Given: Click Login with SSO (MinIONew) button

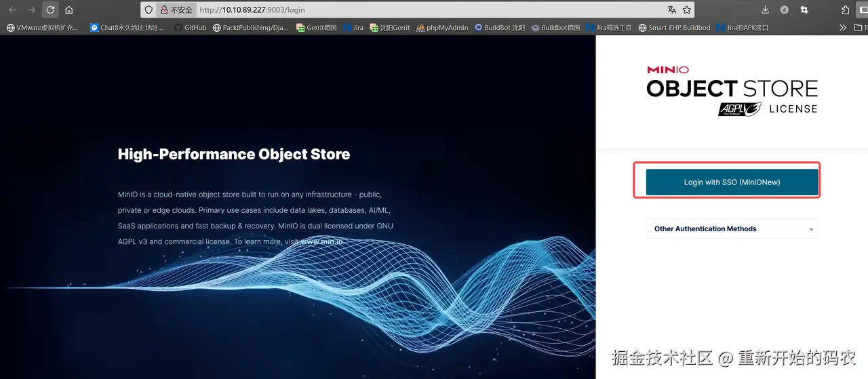Looking at the screenshot, I should click(732, 182).
